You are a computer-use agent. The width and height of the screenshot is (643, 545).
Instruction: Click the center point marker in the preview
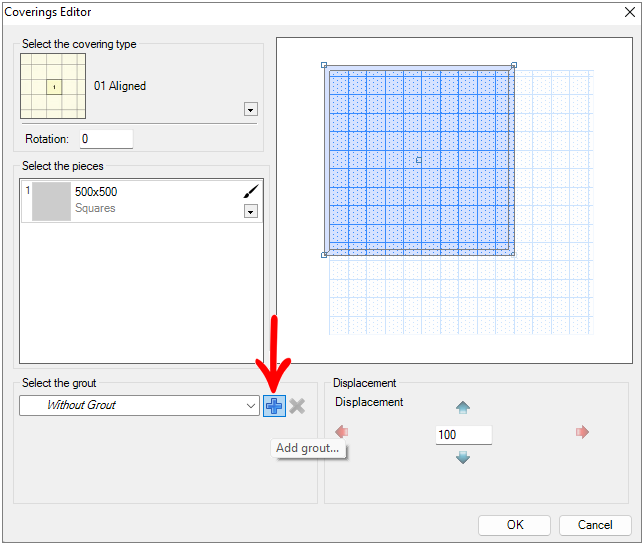(x=419, y=160)
